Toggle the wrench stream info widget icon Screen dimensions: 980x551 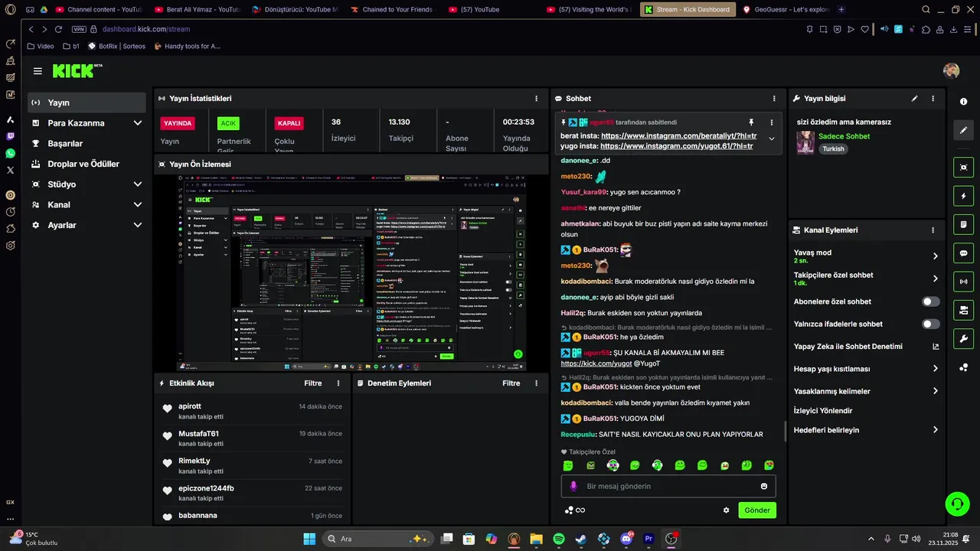click(x=963, y=339)
